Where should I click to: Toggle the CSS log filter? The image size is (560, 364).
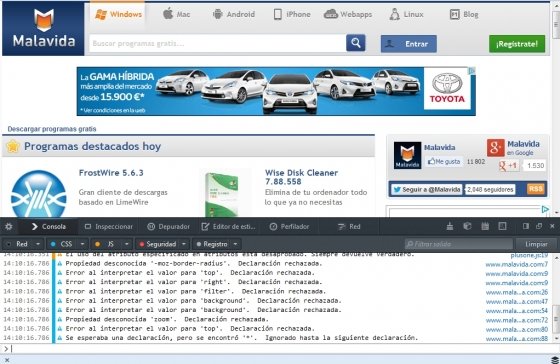[x=62, y=244]
